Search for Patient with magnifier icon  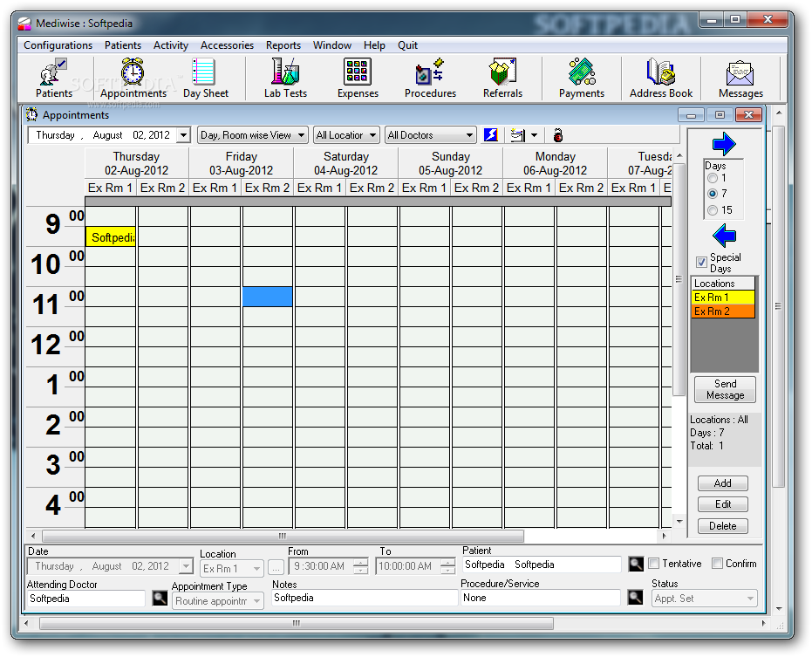(636, 565)
